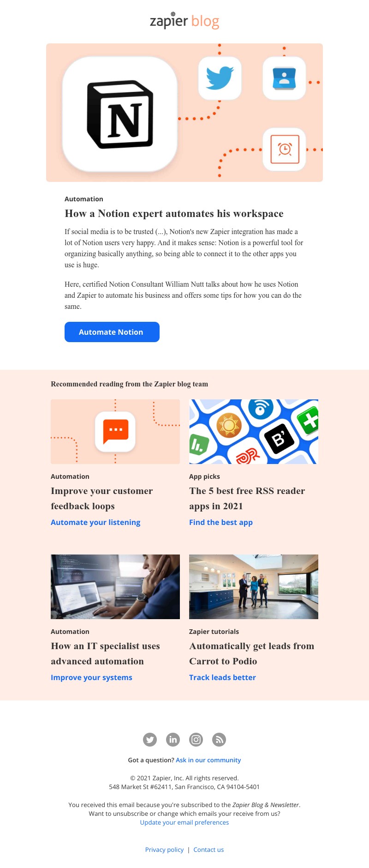Open the RSS feed footer icon
The width and height of the screenshot is (369, 868).
click(x=219, y=740)
